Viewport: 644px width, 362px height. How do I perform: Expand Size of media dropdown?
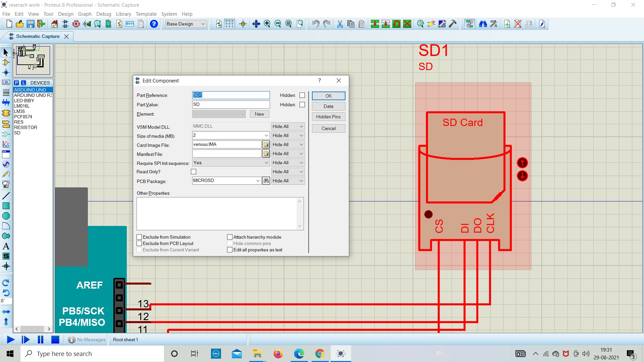(266, 135)
